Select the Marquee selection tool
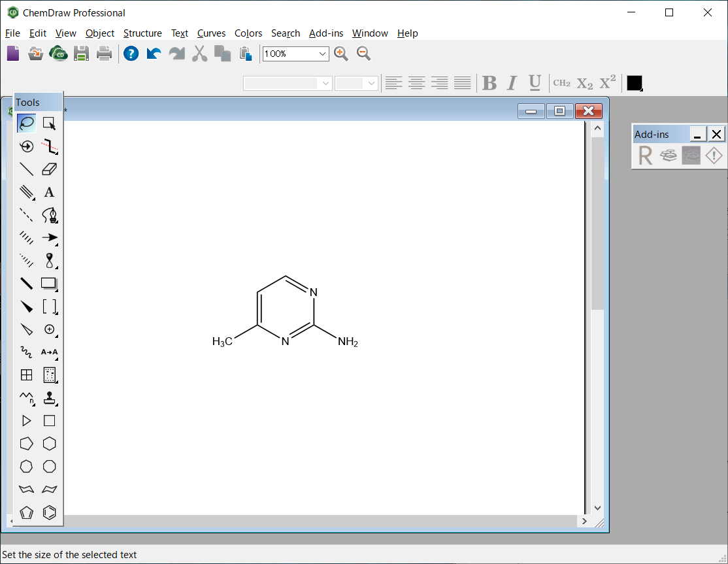The image size is (728, 564). click(49, 122)
